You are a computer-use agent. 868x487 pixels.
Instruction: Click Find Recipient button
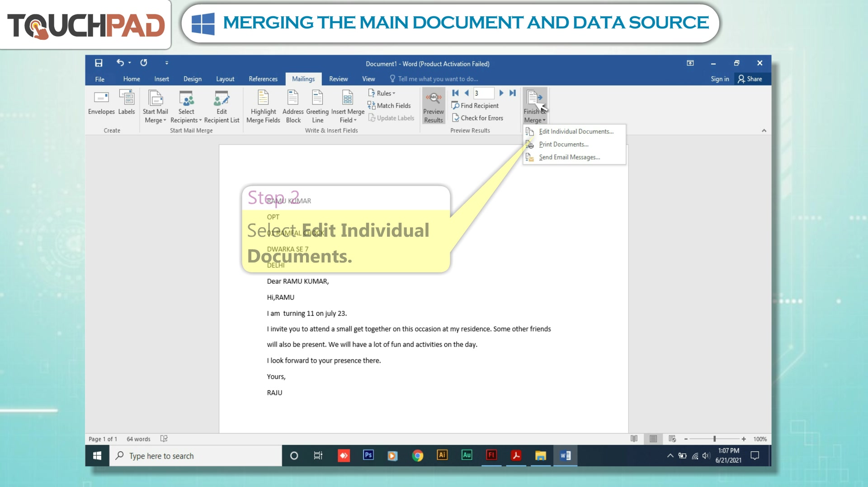(475, 106)
